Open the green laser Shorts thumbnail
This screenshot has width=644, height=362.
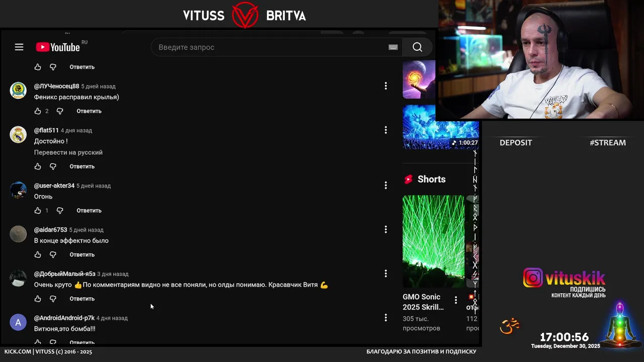[x=433, y=241]
